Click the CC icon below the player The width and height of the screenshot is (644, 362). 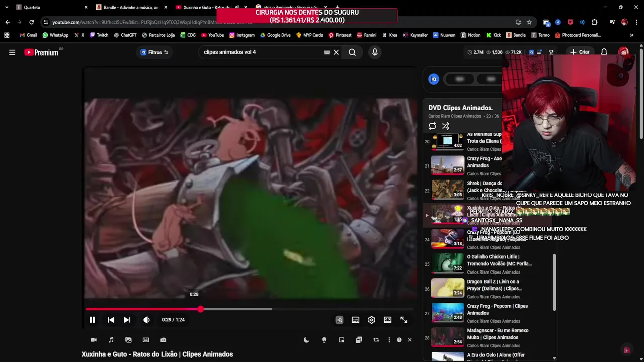tap(146, 340)
